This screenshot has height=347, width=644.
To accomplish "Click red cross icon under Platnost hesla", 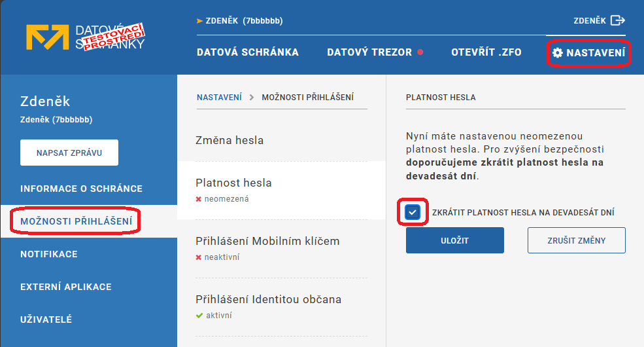I will click(199, 199).
